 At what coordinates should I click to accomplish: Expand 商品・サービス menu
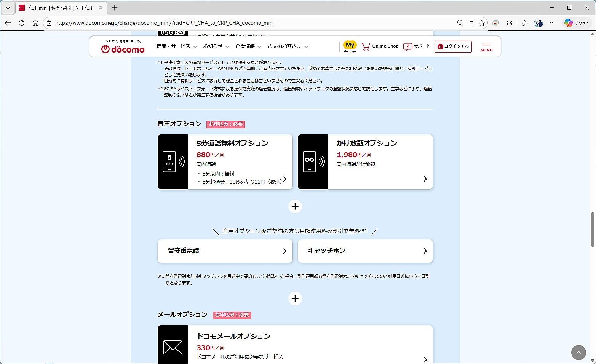click(177, 46)
